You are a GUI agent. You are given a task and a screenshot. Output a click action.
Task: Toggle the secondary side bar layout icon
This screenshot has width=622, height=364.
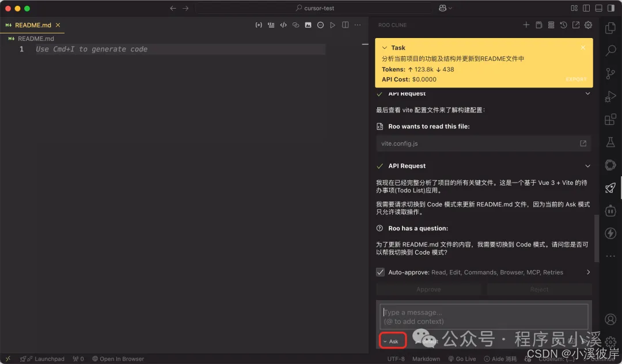click(x=611, y=8)
